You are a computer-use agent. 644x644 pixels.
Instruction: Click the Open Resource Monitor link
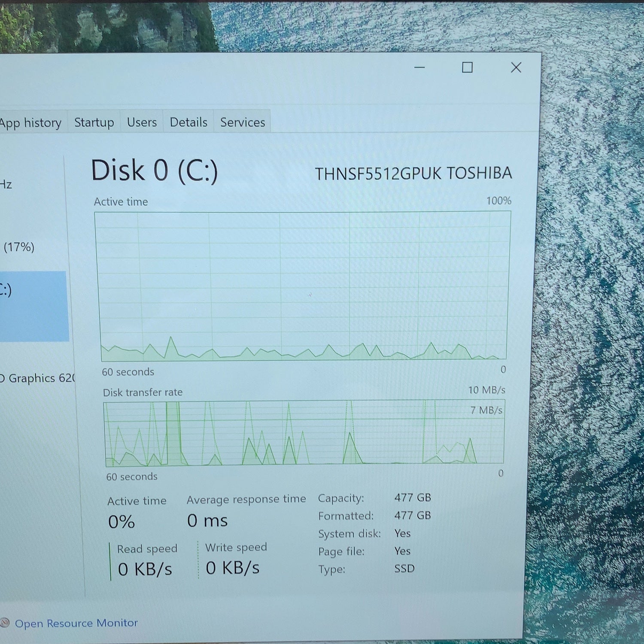(x=76, y=623)
